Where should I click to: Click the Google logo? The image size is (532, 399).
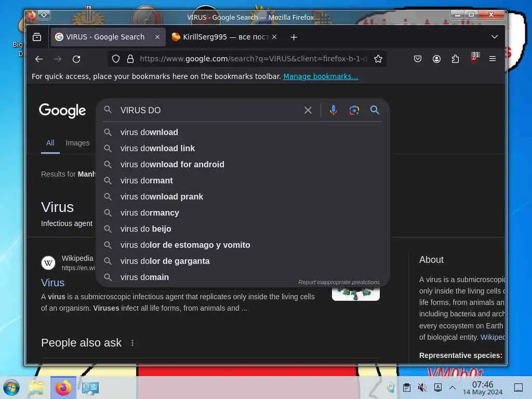pos(62,111)
